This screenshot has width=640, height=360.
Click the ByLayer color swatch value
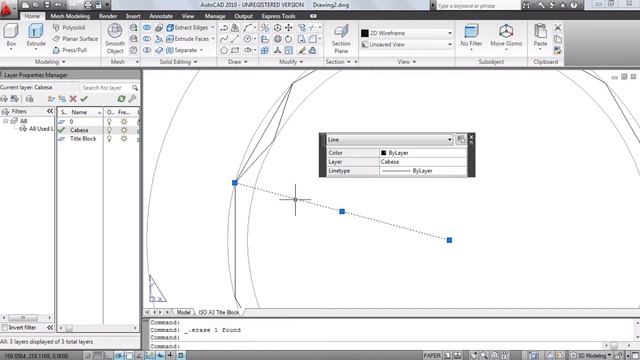coord(423,153)
